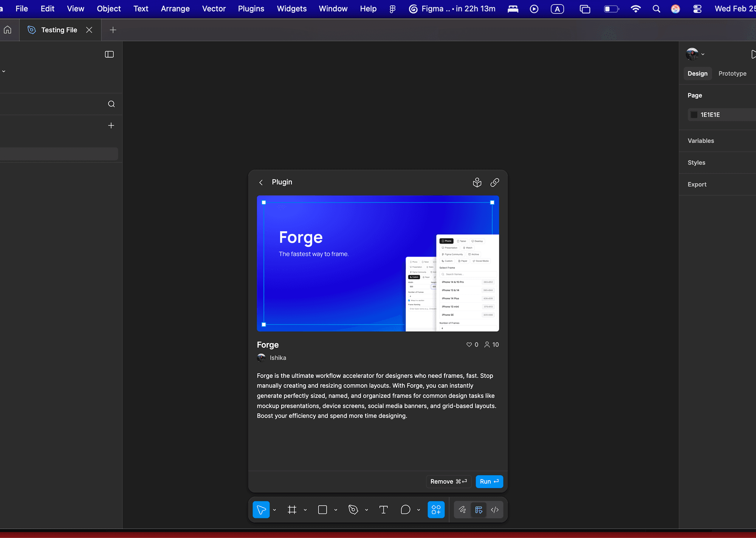Open the Arrange menu
This screenshot has height=538, width=756.
click(175, 9)
